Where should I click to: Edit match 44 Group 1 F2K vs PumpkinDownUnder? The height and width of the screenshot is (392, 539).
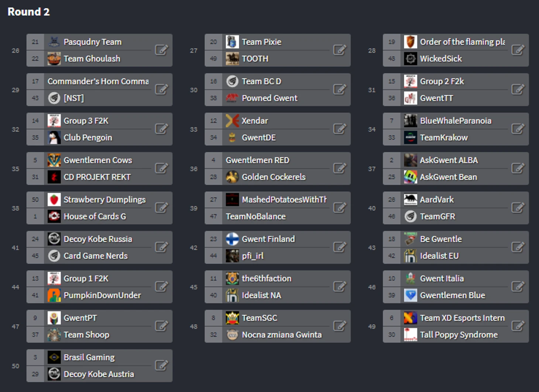point(161,287)
